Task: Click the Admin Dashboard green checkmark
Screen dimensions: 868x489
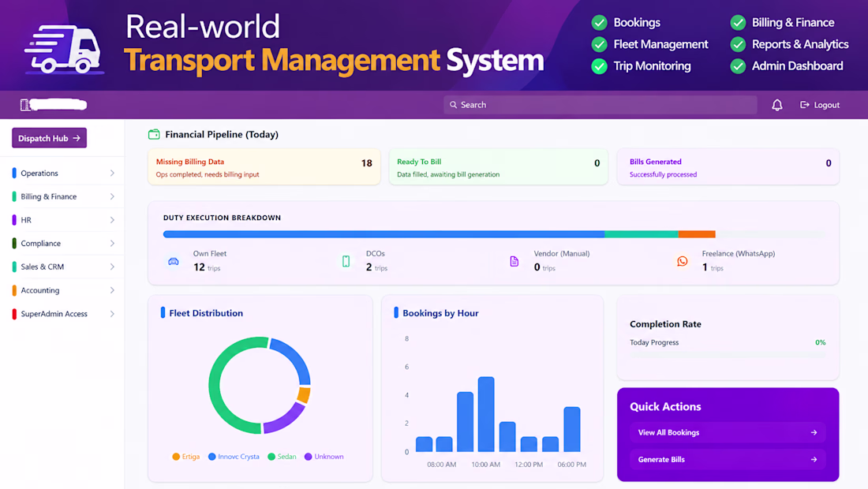Action: (x=738, y=66)
